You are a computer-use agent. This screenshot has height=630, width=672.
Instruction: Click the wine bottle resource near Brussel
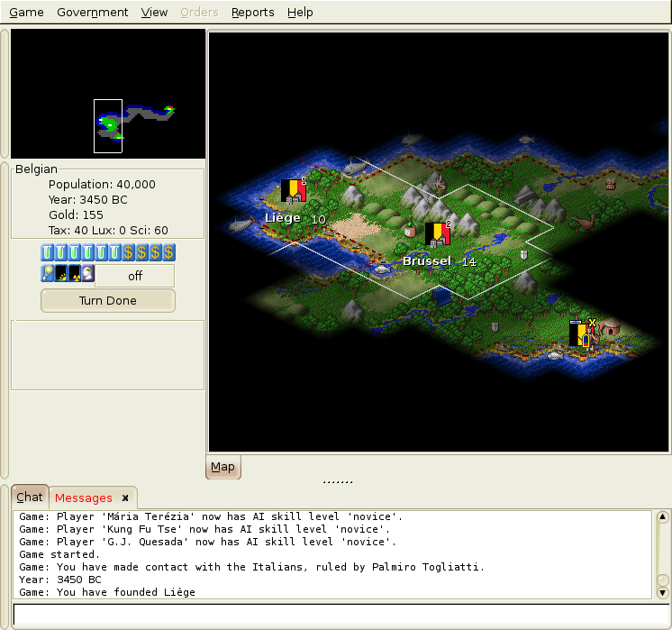pyautogui.click(x=410, y=227)
